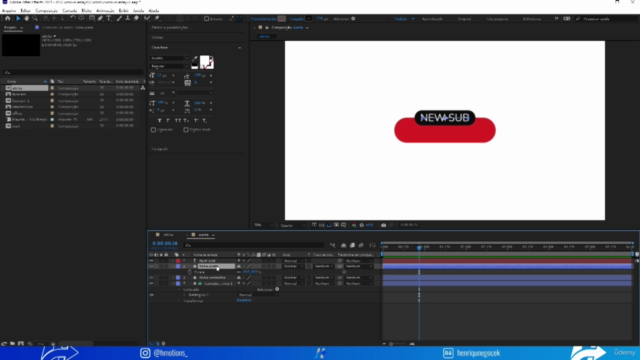Select the Puppet Pin tool
640x360 pixels.
click(x=157, y=18)
